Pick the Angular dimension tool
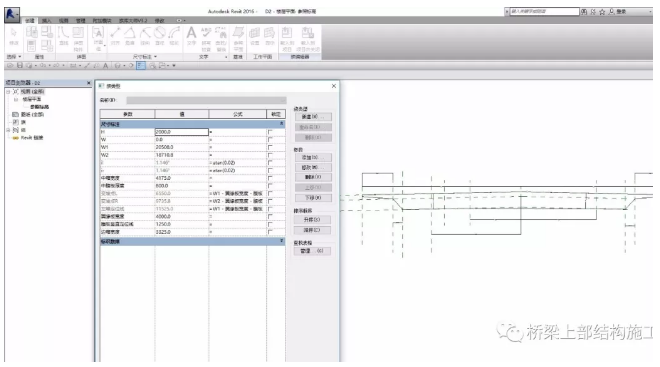This screenshot has width=660, height=367. 130,35
